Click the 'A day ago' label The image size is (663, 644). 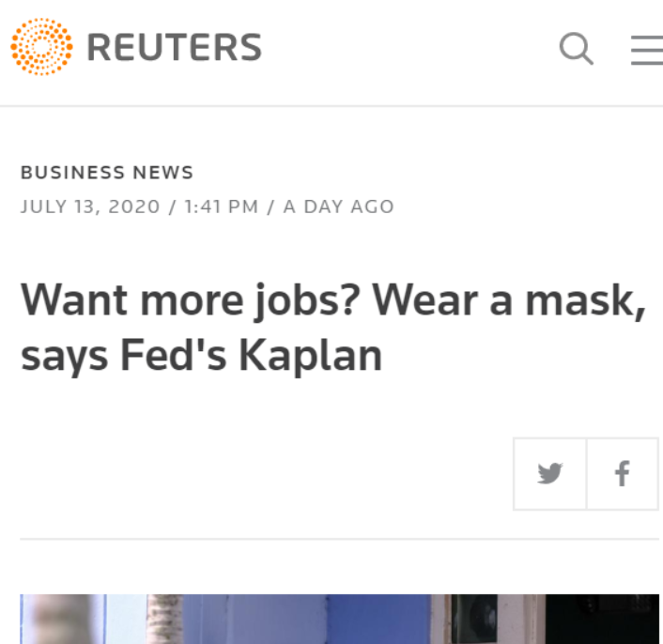coord(338,207)
